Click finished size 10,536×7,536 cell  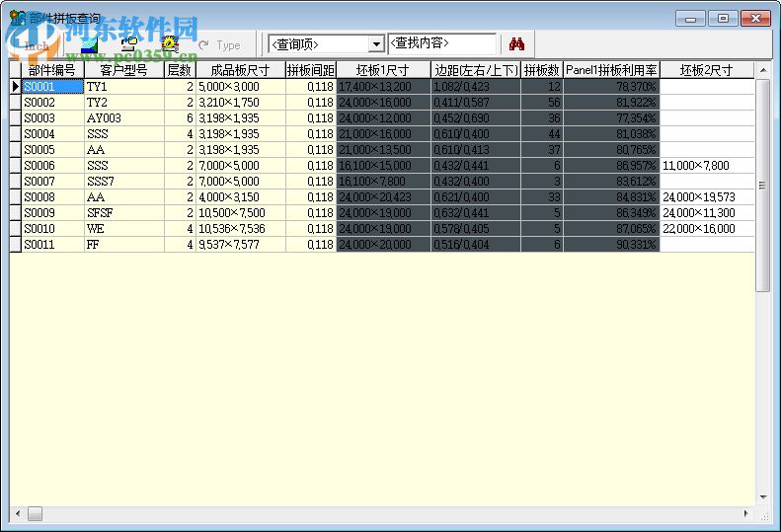click(x=241, y=229)
